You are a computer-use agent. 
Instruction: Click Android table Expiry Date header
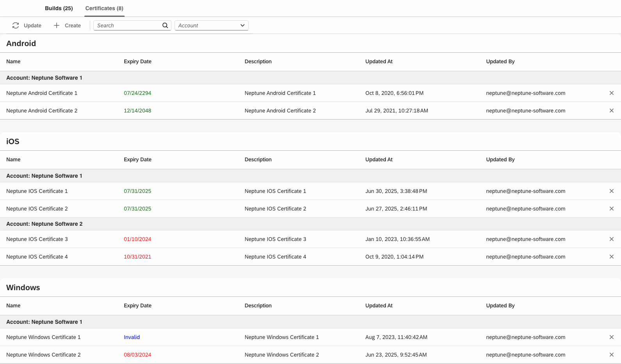(137, 61)
